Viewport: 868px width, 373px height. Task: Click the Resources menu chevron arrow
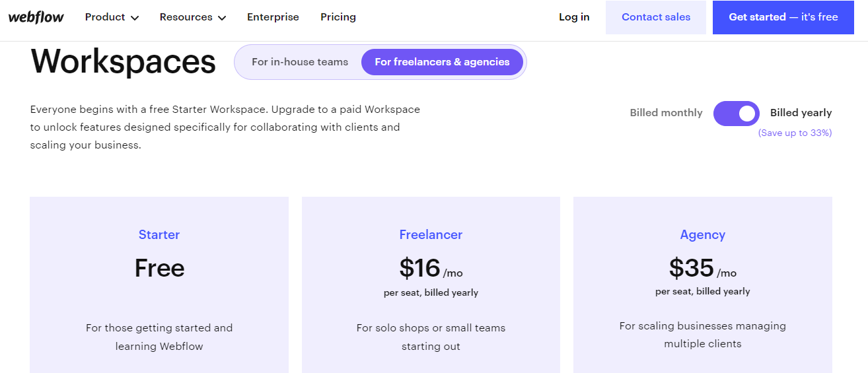click(x=222, y=18)
